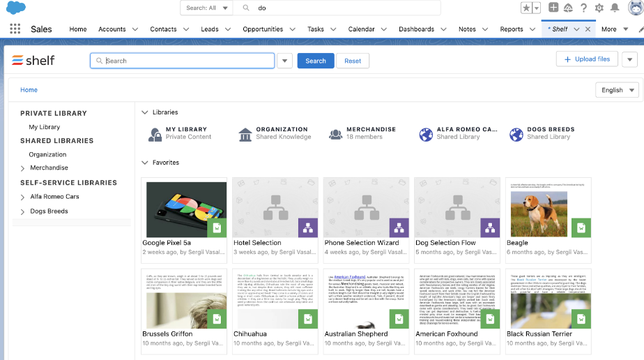Click the blue Search button
This screenshot has height=360, width=644.
click(x=316, y=61)
